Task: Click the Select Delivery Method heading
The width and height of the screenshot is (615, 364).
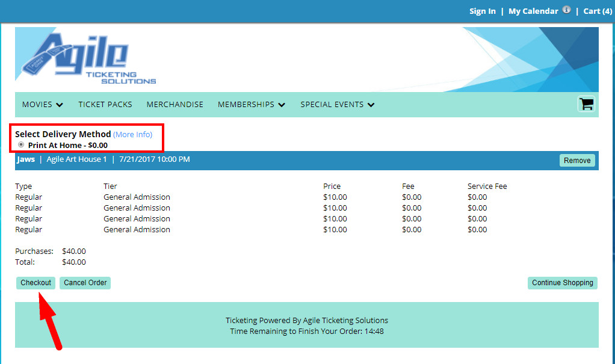Action: [x=63, y=134]
